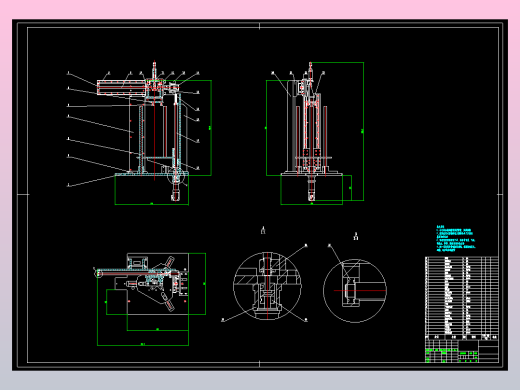Select the top plan view drawing

(x=150, y=299)
